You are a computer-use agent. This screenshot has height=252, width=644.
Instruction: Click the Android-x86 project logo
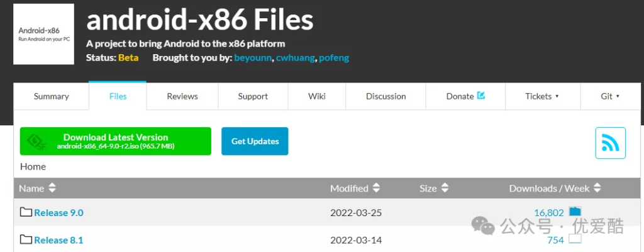(43, 34)
